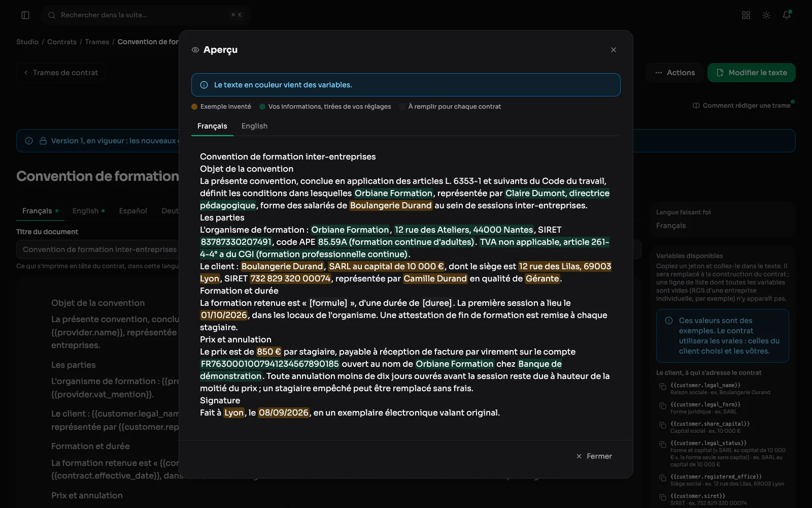The width and height of the screenshot is (812, 508).
Task: Copy the customer.share_capital variable token
Action: [x=663, y=425]
